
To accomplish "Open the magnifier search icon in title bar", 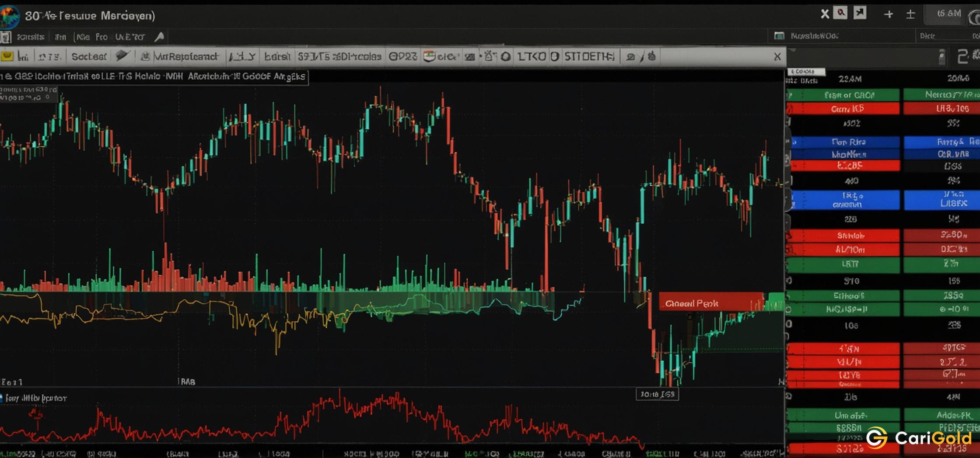I will [x=840, y=13].
